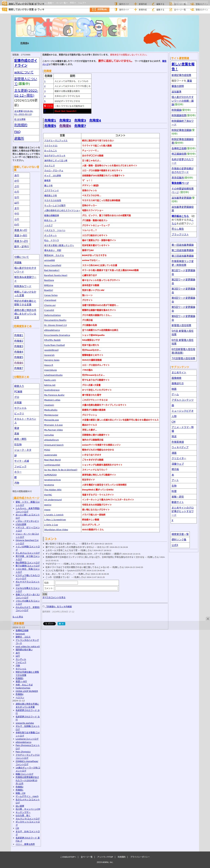Click danger level 1 in the 危険度 table

click(45, 81)
